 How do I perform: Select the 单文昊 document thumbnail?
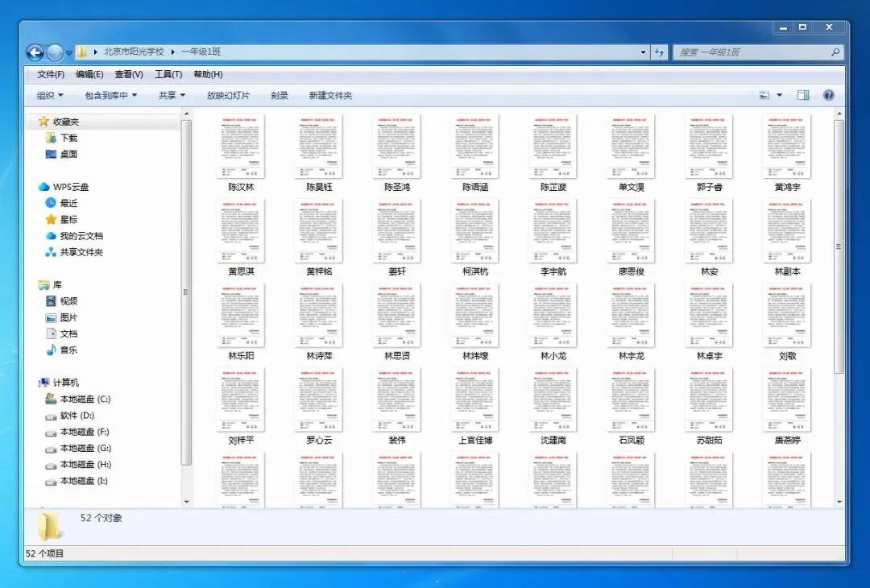[631, 147]
